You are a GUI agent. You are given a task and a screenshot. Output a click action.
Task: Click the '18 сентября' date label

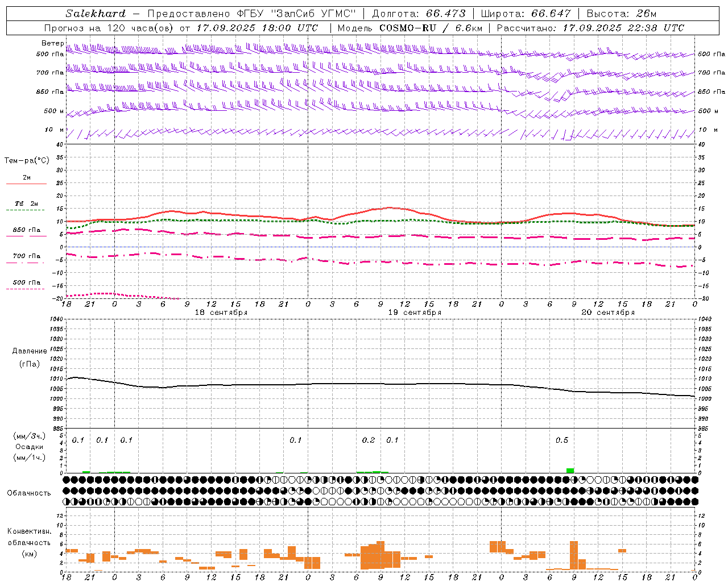[221, 313]
